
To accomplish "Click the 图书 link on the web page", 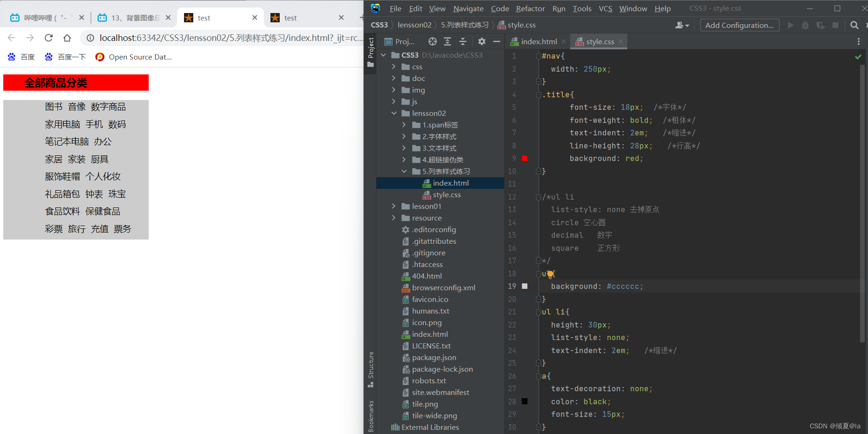I will tap(53, 107).
